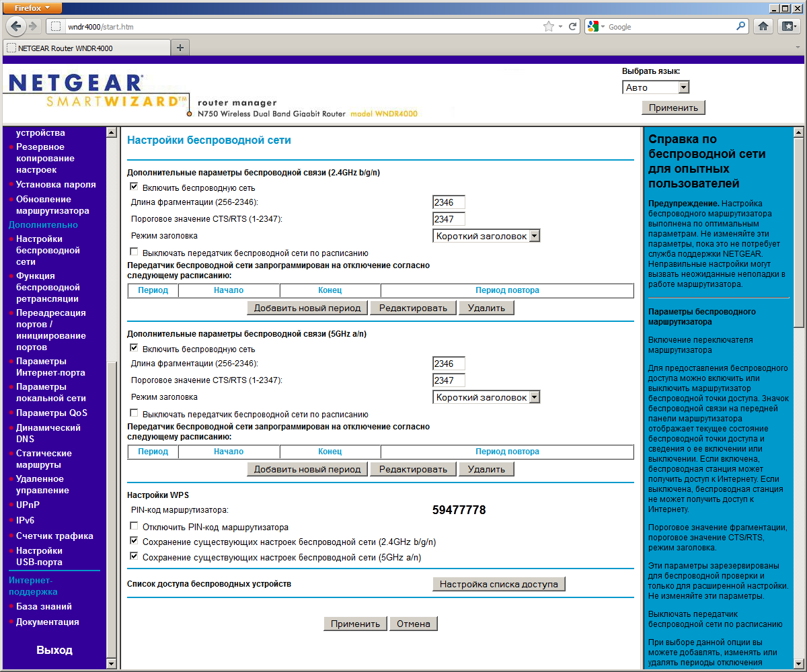Open the Firefox application menu

tap(32, 7)
